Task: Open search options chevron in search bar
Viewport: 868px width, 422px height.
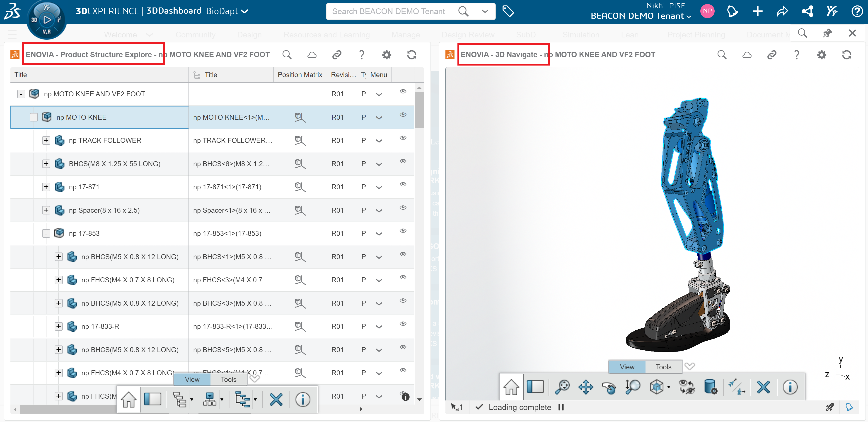Action: tap(485, 11)
